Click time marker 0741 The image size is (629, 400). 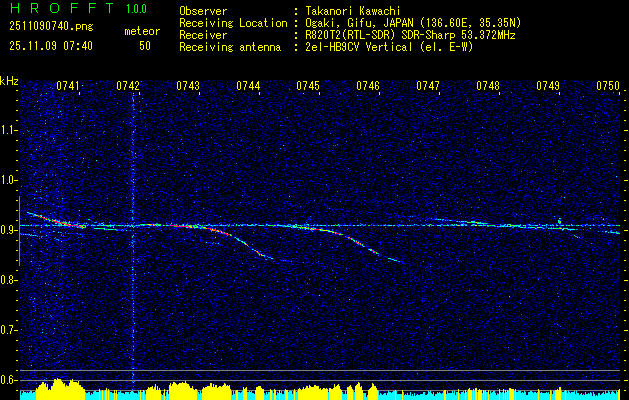67,86
